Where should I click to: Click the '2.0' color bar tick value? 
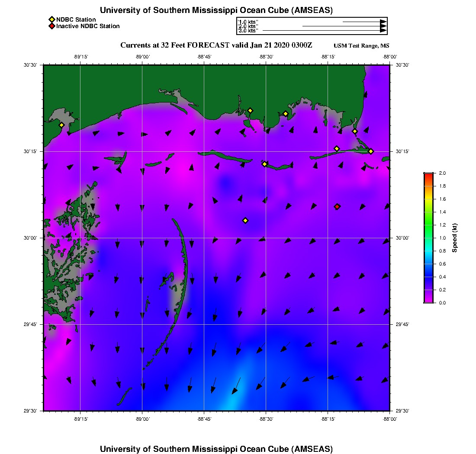click(442, 173)
